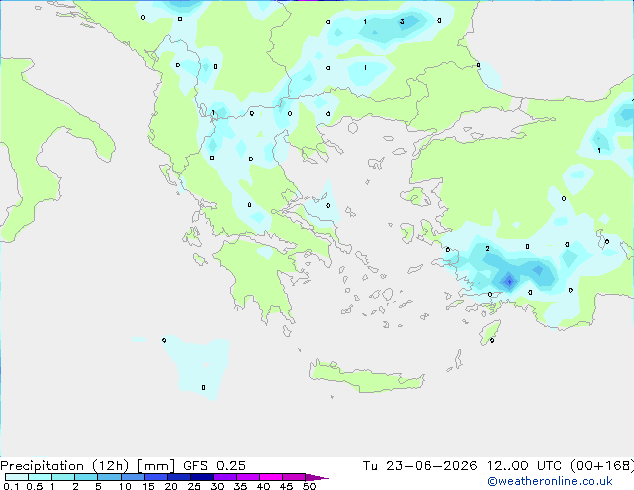Click the 25–30 mm dark blue swatch
Screen dimensions: 634x490
tap(202, 477)
